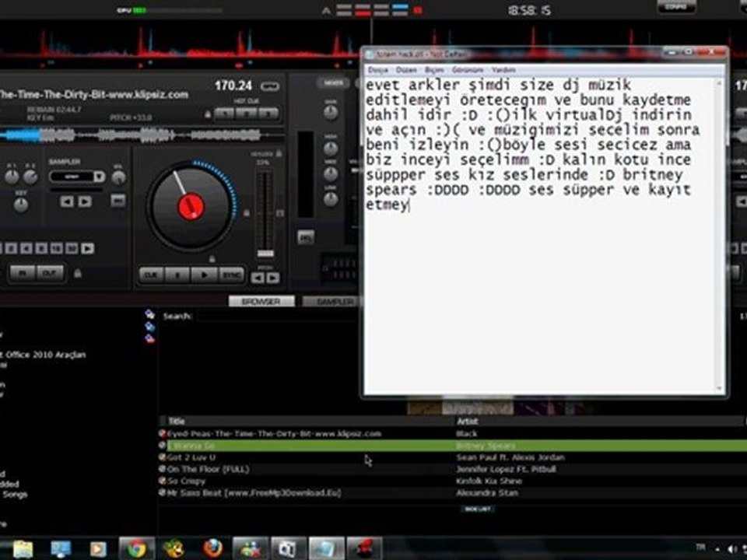Image resolution: width=747 pixels, height=560 pixels.
Task: Toggle the lock icon right of jog wheel
Action: click(247, 213)
